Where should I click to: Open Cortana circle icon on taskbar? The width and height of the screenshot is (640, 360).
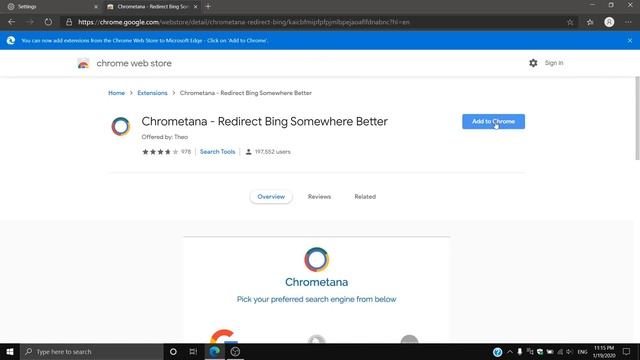173,351
